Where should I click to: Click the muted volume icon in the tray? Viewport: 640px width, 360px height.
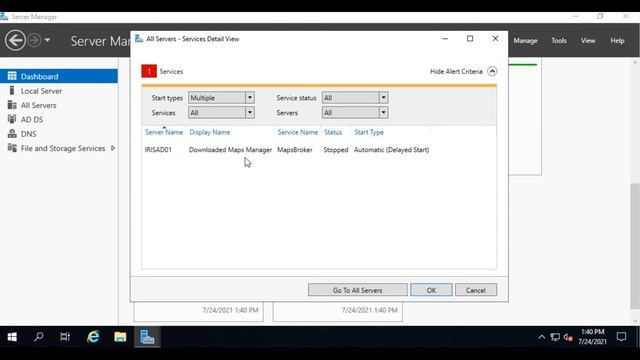tap(568, 337)
